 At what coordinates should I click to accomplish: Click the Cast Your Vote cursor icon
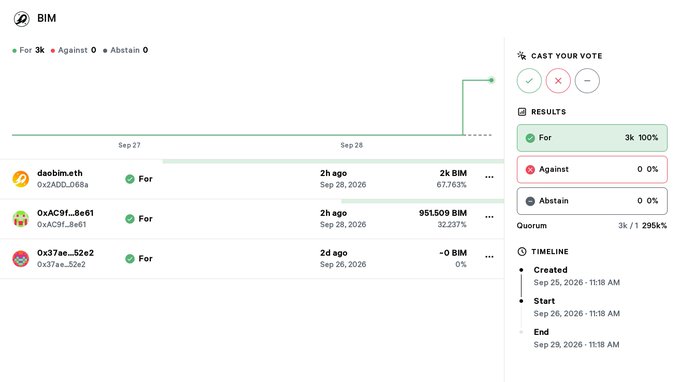coord(522,56)
